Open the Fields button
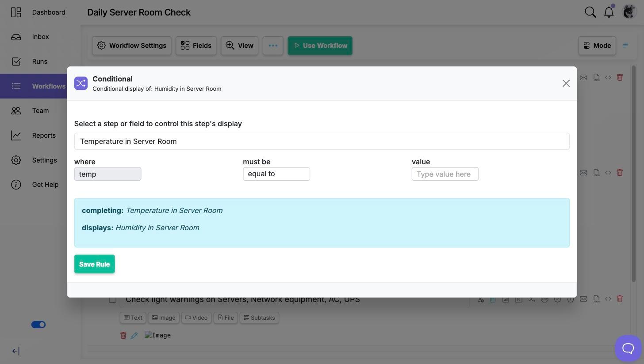This screenshot has width=644, height=364. [x=196, y=46]
